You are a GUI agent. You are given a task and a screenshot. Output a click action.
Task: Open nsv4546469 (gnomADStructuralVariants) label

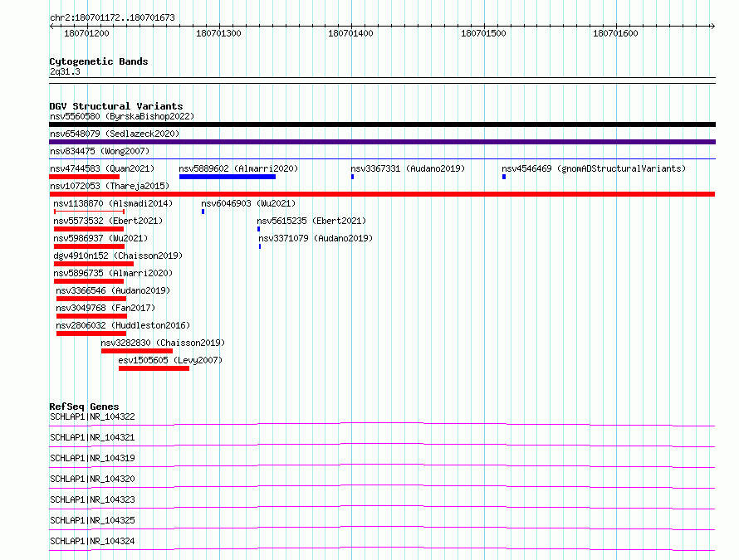point(594,168)
